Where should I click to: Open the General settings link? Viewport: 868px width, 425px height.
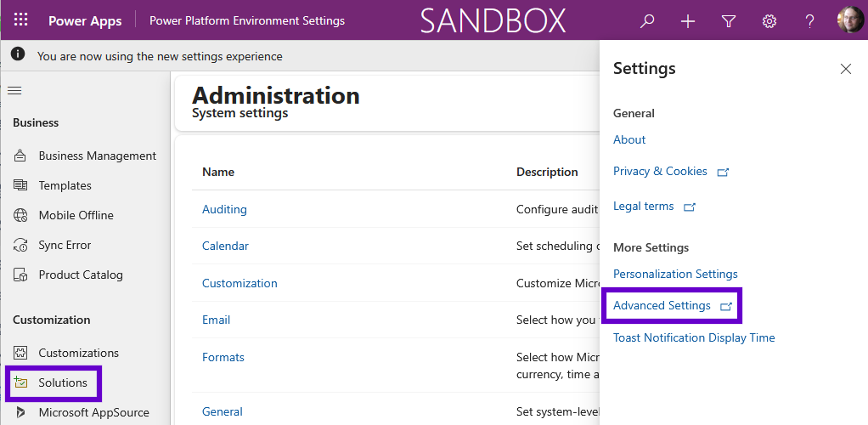[x=222, y=411]
